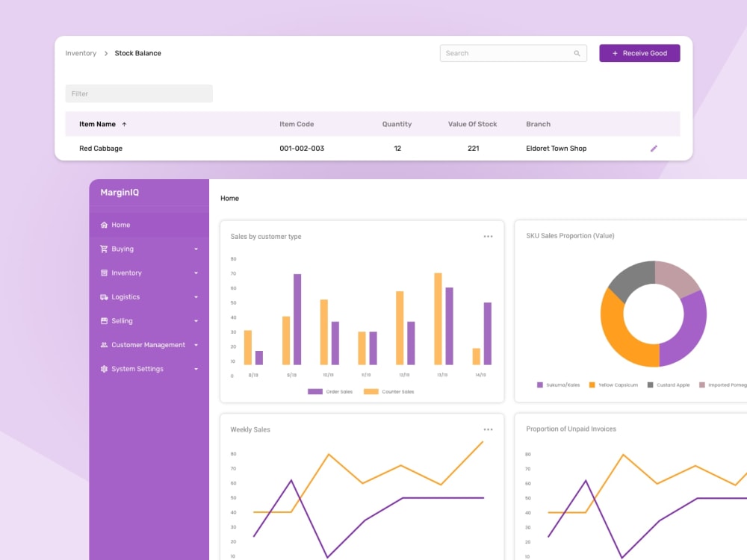Click the pencil icon on the Red Cabbage row
This screenshot has width=747, height=560.
[654, 148]
